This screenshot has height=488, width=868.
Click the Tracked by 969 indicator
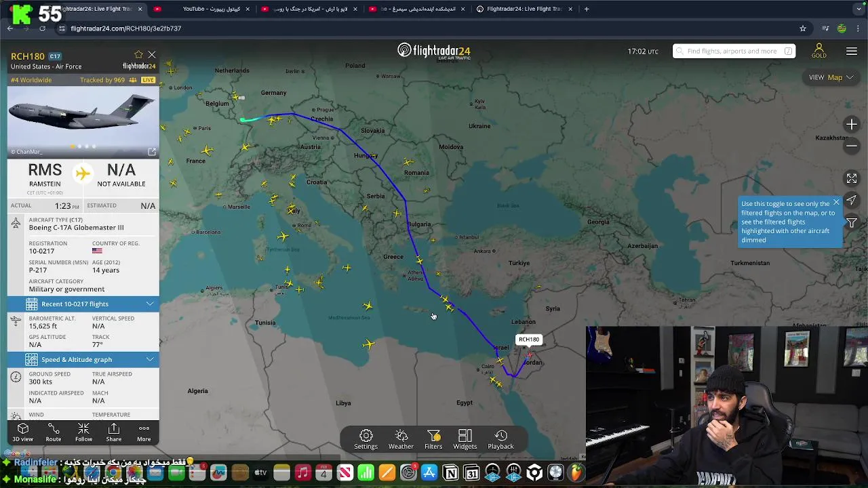(x=107, y=80)
